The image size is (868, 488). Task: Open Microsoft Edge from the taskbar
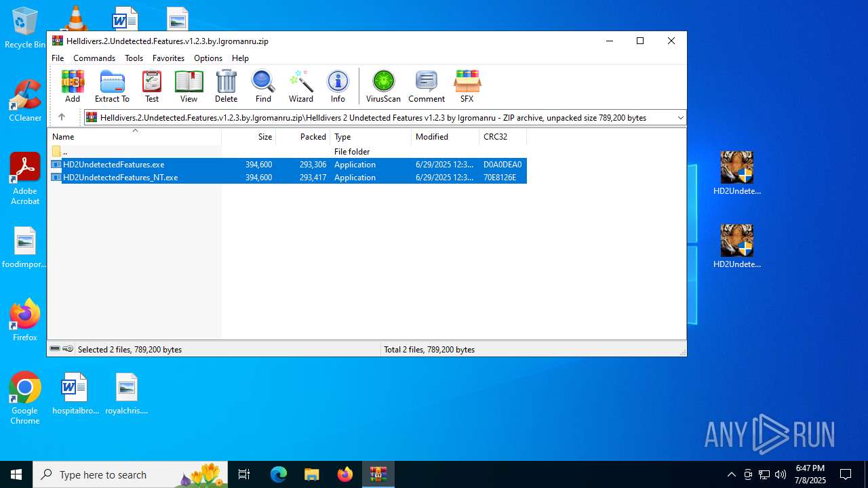pos(279,474)
